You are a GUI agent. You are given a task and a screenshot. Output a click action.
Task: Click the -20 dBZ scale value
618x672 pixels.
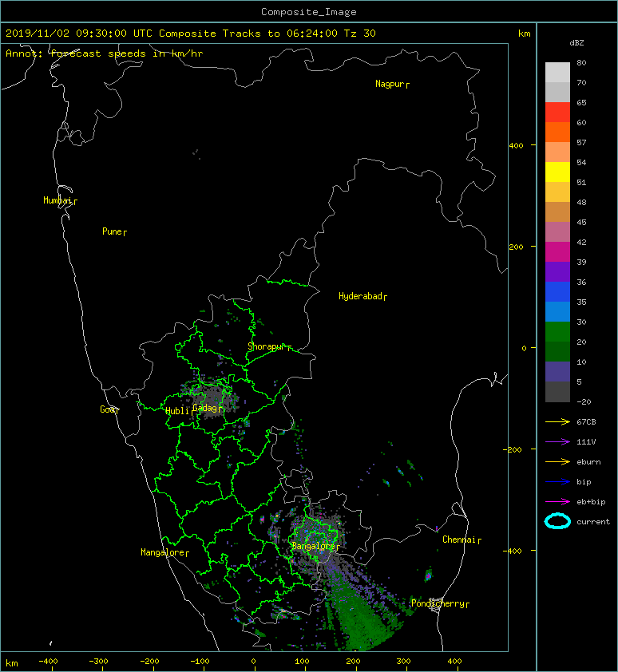point(584,402)
